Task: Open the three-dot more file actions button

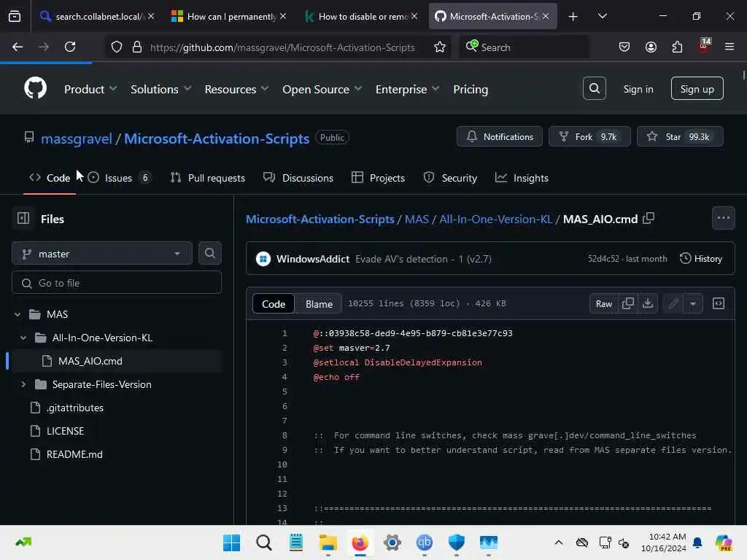Action: [x=723, y=218]
